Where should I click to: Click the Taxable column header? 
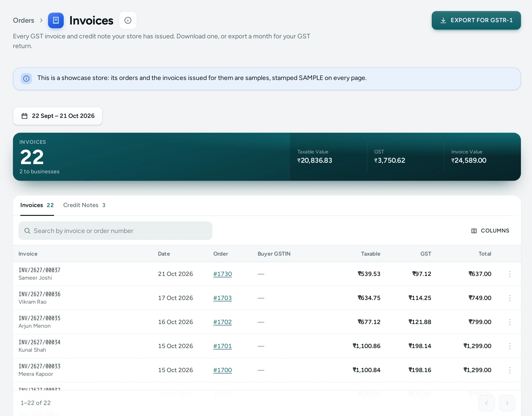tap(371, 254)
